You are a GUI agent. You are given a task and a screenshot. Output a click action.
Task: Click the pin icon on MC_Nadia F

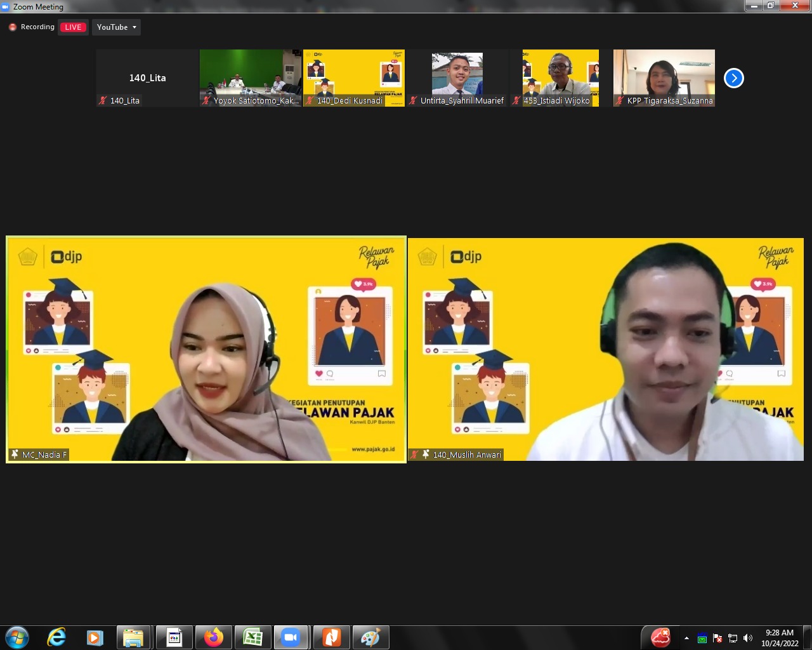coord(15,454)
